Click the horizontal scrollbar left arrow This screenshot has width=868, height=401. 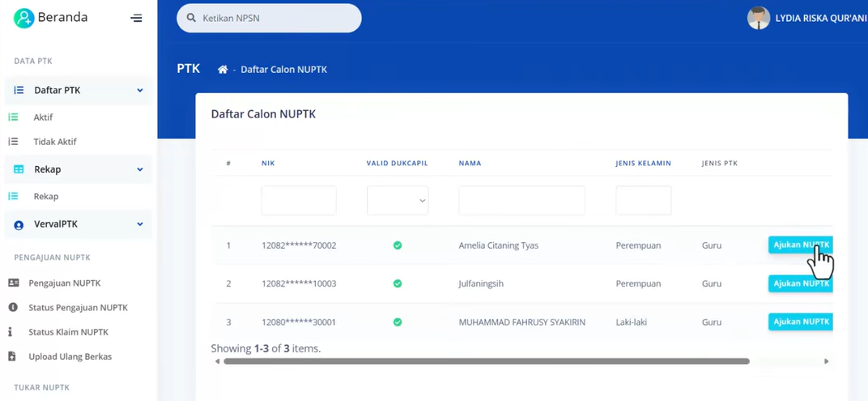point(217,361)
